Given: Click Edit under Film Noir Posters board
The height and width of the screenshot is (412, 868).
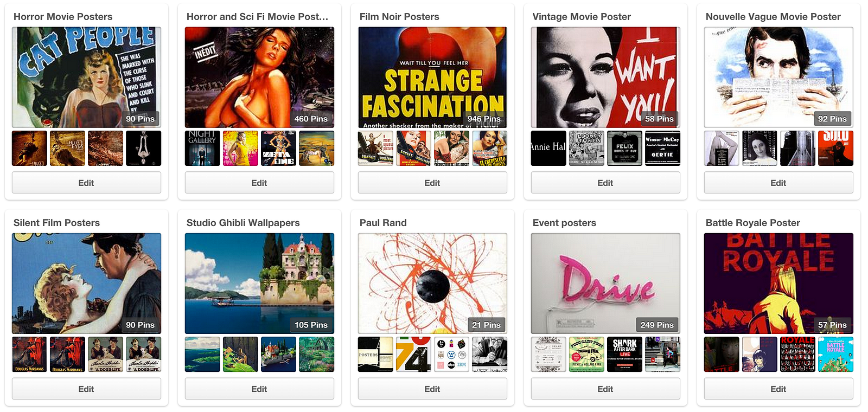Looking at the screenshot, I should tap(432, 183).
